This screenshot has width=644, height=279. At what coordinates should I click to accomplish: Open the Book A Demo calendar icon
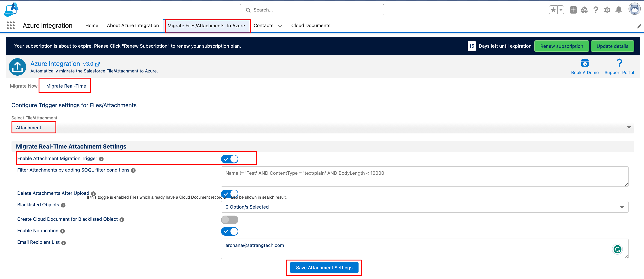(584, 63)
